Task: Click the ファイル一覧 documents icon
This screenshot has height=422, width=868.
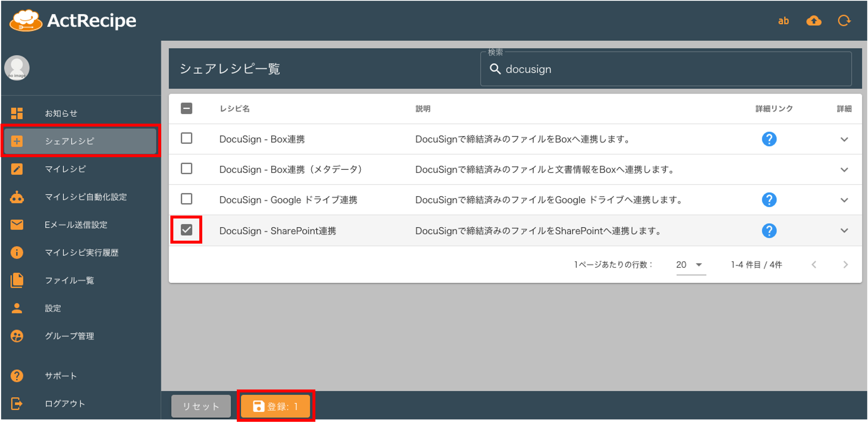Action: click(x=17, y=280)
